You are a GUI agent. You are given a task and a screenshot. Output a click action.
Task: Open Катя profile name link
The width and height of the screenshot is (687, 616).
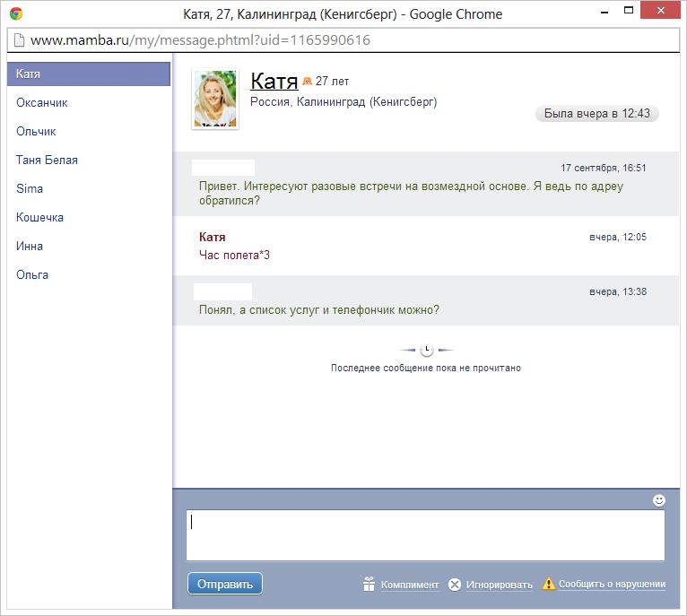[x=274, y=81]
